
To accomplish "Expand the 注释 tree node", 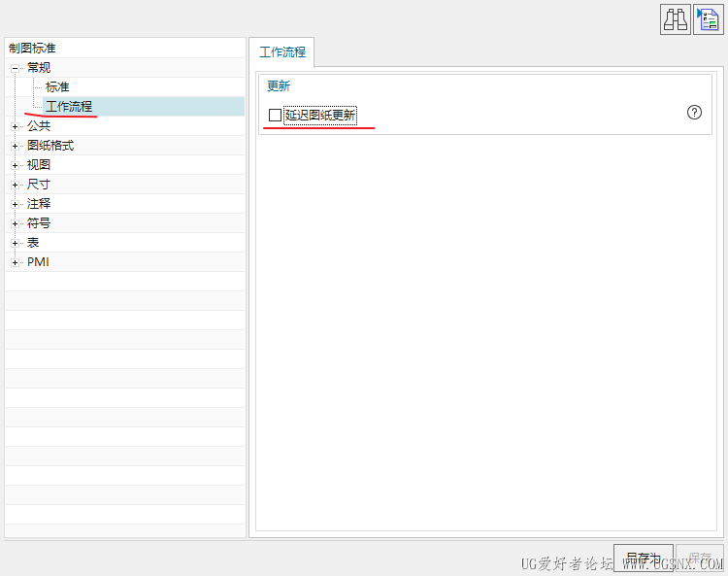I will (x=15, y=204).
